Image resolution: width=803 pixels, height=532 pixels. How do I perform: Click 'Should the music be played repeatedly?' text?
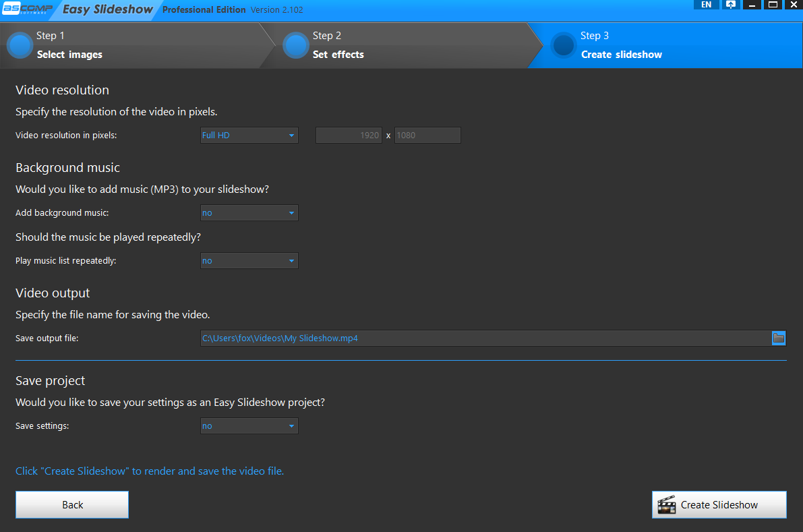pos(108,237)
